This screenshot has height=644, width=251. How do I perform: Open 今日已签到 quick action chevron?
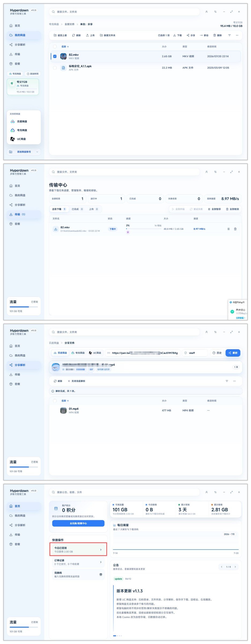101,550
